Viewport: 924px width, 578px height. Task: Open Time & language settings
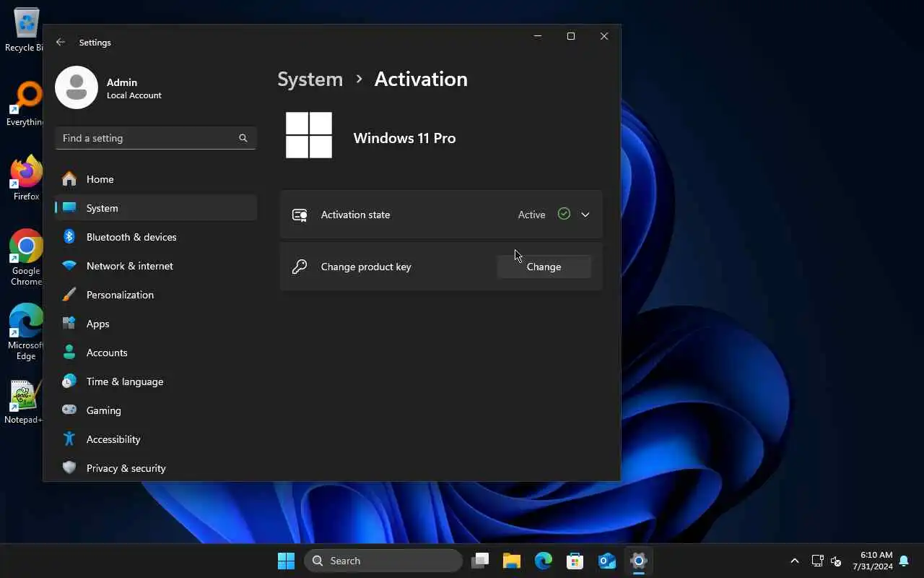tap(156, 381)
